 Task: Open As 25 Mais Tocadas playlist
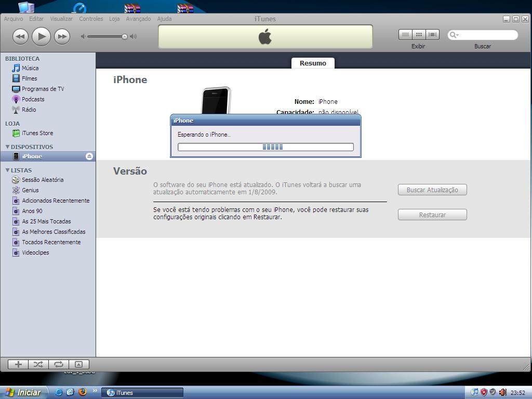pyautogui.click(x=46, y=221)
